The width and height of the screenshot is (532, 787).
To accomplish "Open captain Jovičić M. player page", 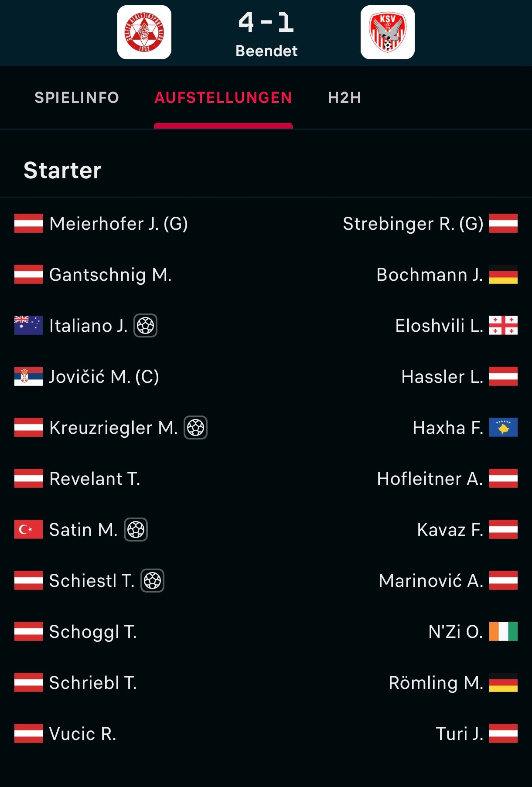I will pos(104,377).
